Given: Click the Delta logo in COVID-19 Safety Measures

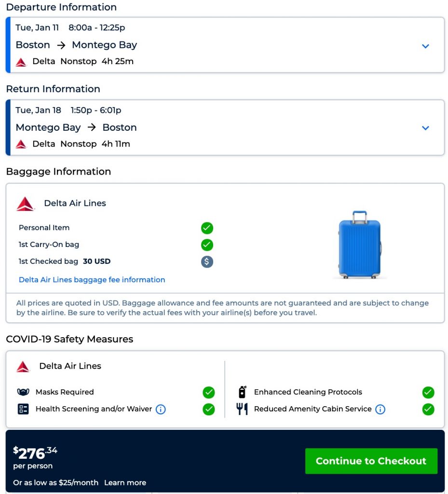Looking at the screenshot, I should [x=23, y=366].
